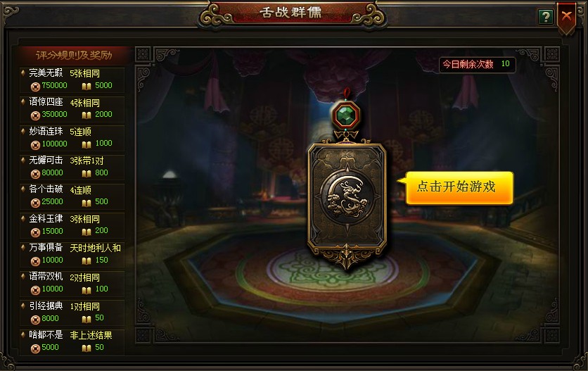Select the 语惊四座 4张相同 rule row
The image size is (588, 371).
tap(72, 109)
